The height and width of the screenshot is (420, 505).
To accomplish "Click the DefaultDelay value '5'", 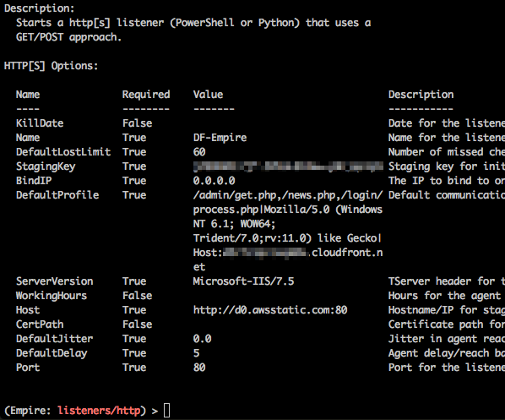I will (197, 353).
